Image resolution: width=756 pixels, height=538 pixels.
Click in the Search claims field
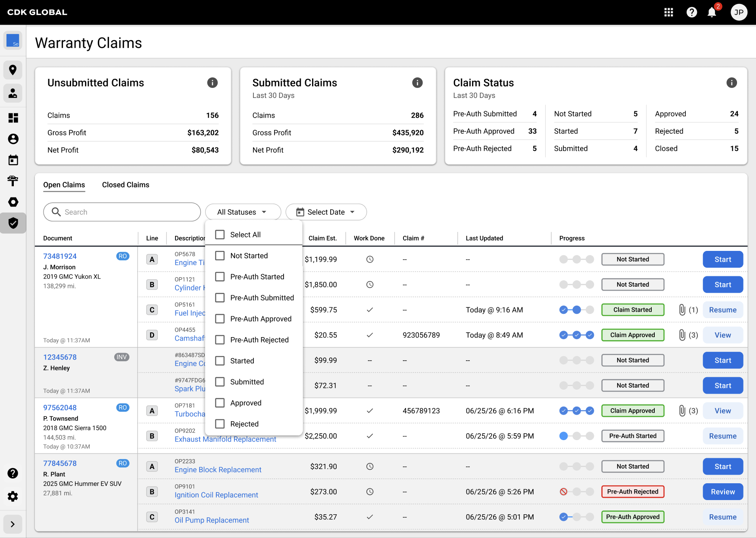coord(122,212)
